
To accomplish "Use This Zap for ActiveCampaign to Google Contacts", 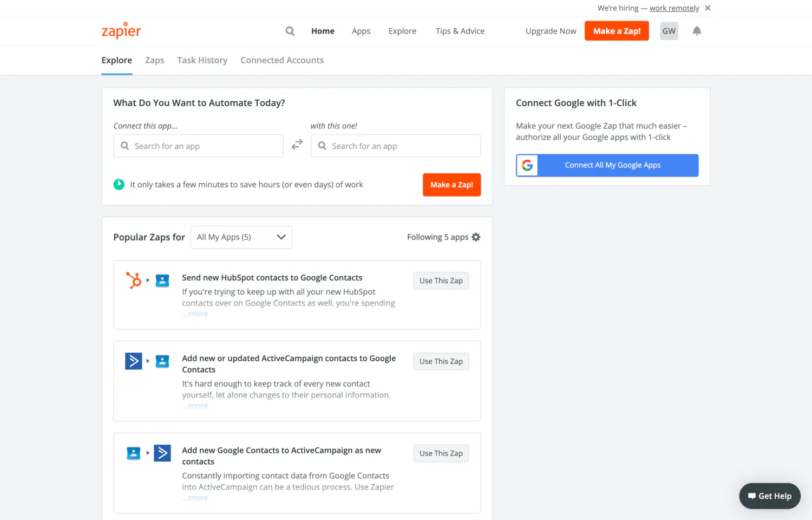I will (x=441, y=361).
